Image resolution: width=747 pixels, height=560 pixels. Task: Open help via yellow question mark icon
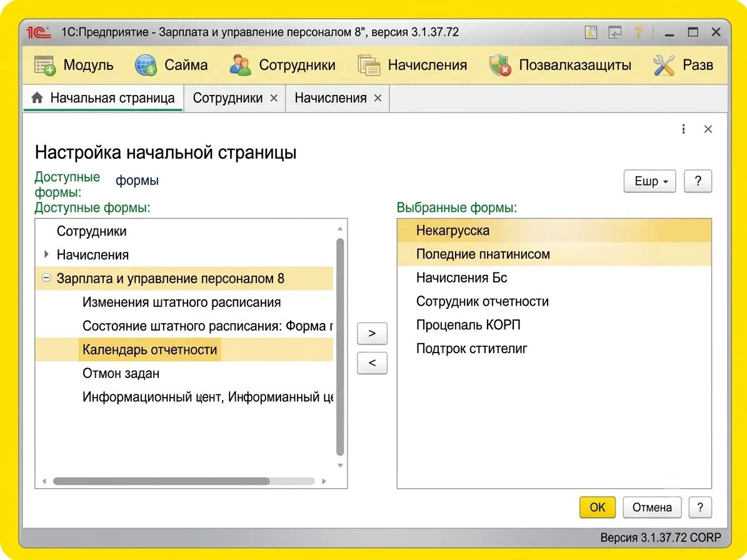point(638,32)
